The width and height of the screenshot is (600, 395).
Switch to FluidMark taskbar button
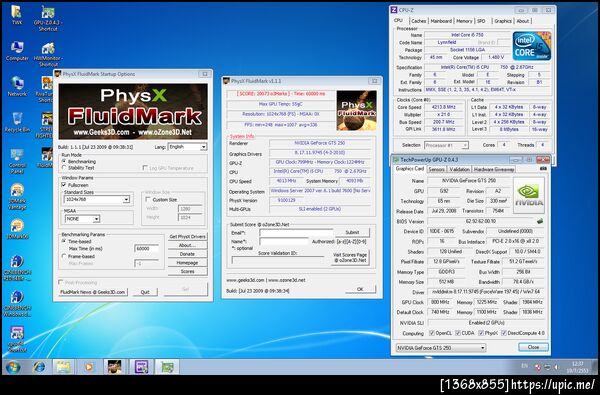pyautogui.click(x=114, y=367)
